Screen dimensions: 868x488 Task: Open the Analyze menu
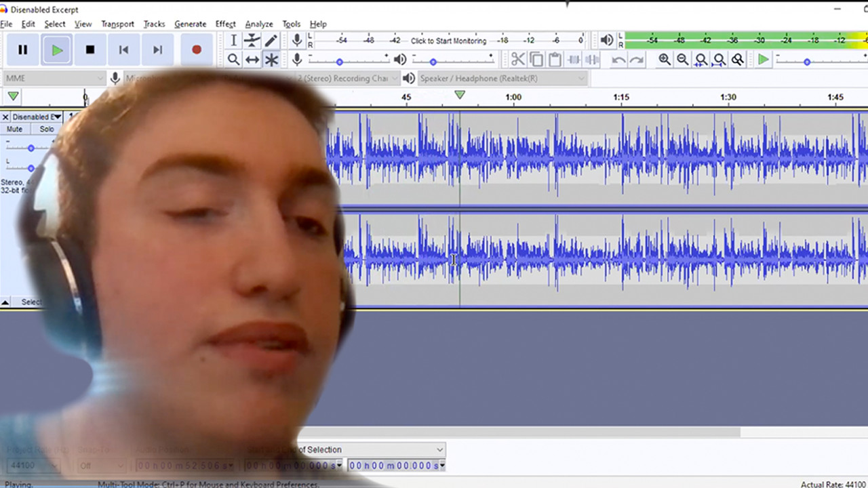click(x=259, y=24)
